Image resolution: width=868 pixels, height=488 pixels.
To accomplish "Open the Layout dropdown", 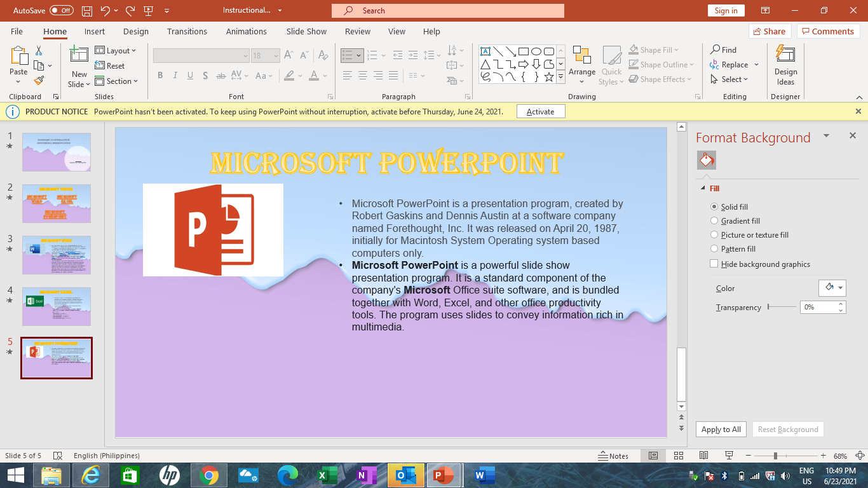I will (116, 50).
